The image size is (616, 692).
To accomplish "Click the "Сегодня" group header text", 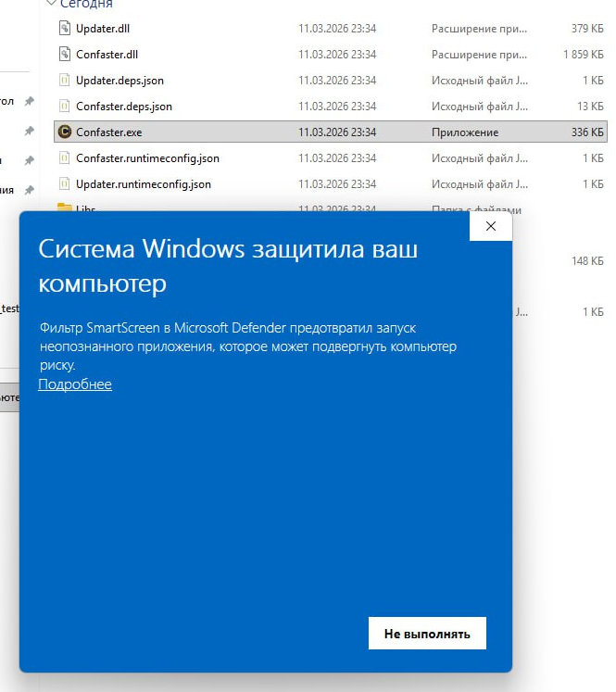I will coord(86,4).
